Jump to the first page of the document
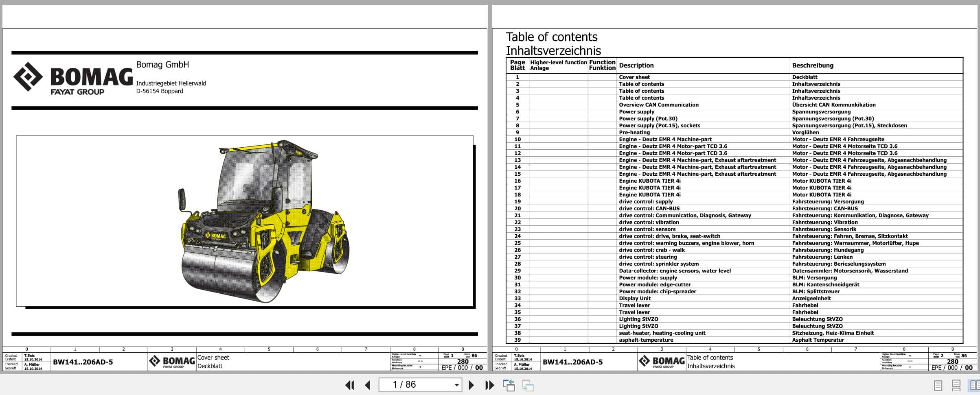 click(349, 384)
